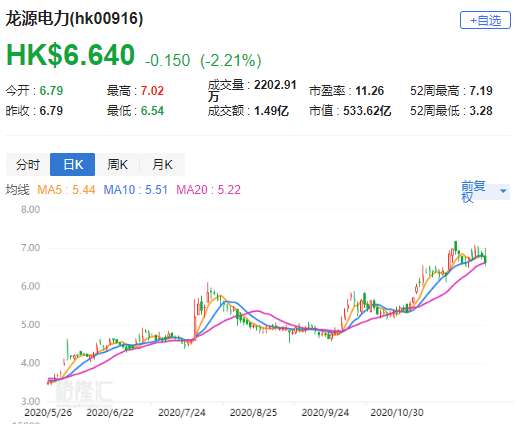Expand the 前复权 adjustment dropdown

point(485,191)
